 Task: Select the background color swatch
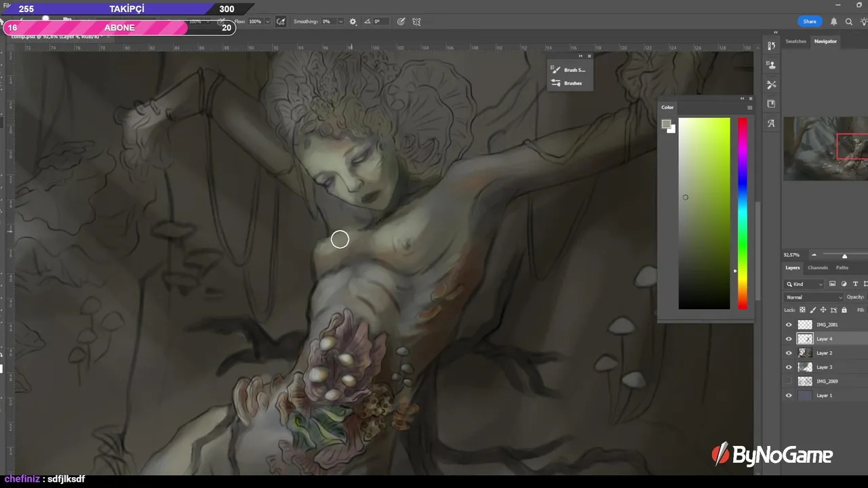pos(672,129)
